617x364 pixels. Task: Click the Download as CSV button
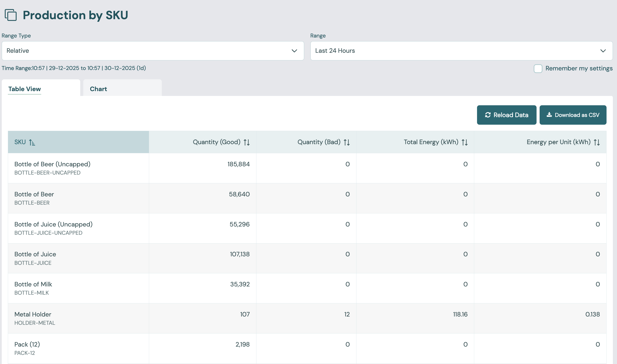(x=573, y=115)
